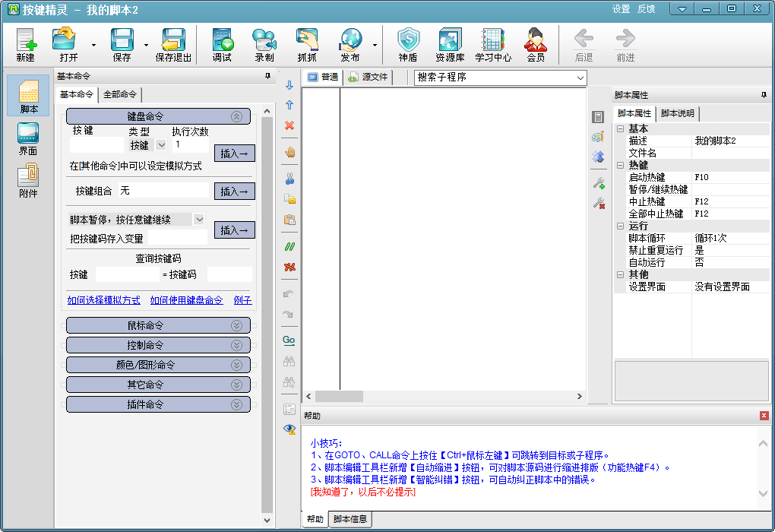The height and width of the screenshot is (532, 775).
Task: Click the Go jump icon in editor toolbar
Action: [289, 340]
